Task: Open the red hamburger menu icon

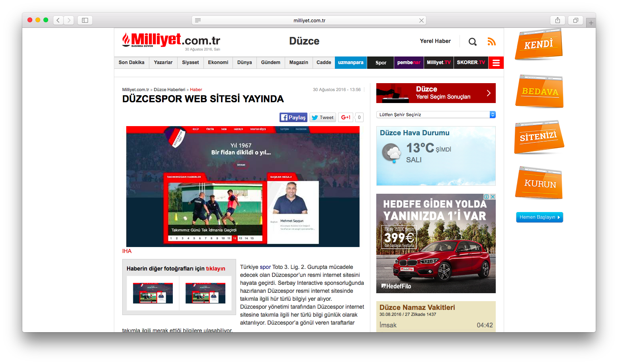Action: [496, 62]
